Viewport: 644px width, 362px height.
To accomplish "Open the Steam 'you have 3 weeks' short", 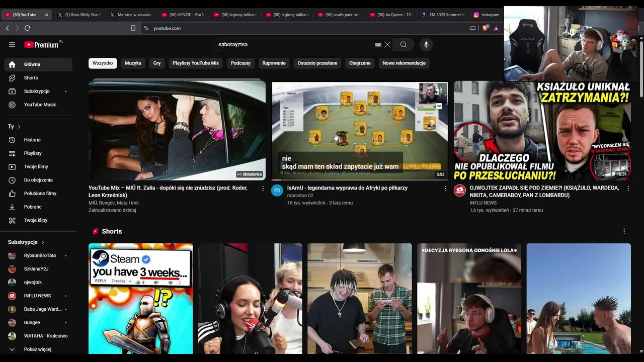I will pyautogui.click(x=140, y=299).
